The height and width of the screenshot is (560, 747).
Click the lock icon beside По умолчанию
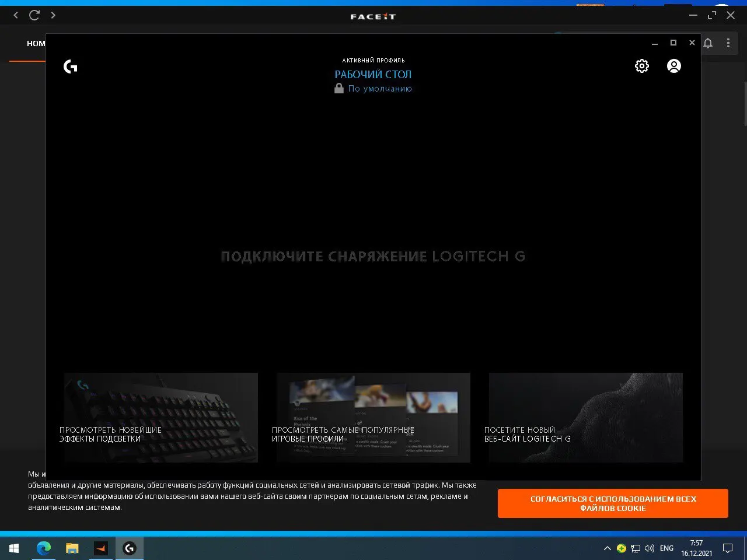click(338, 89)
